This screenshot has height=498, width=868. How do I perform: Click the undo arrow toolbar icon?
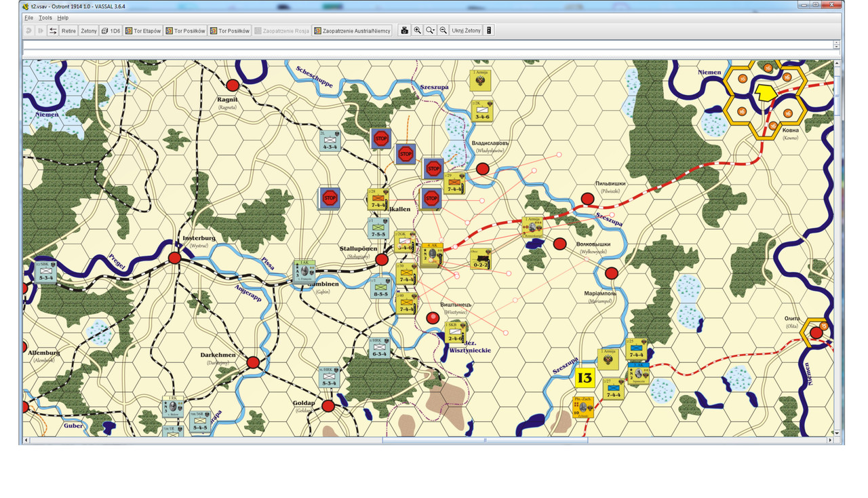tap(28, 31)
